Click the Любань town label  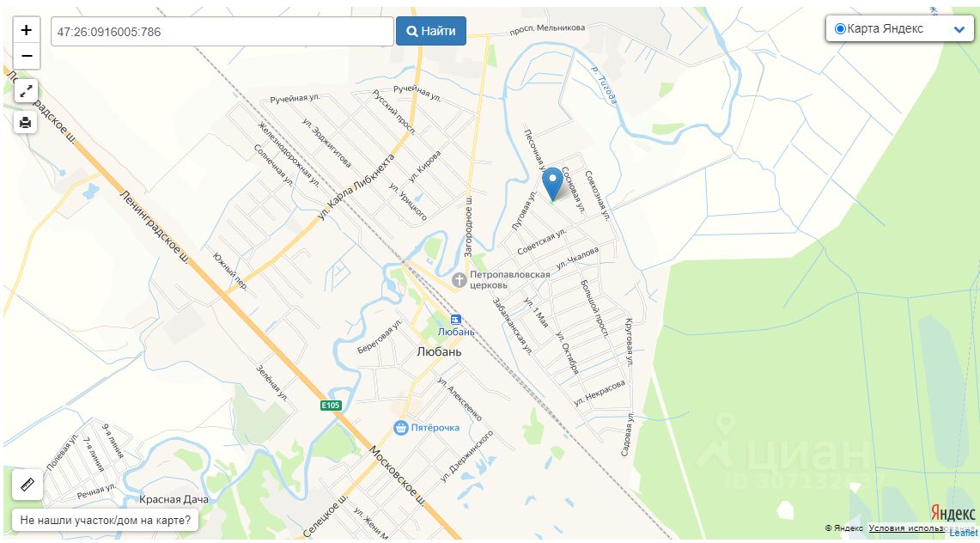click(x=440, y=351)
